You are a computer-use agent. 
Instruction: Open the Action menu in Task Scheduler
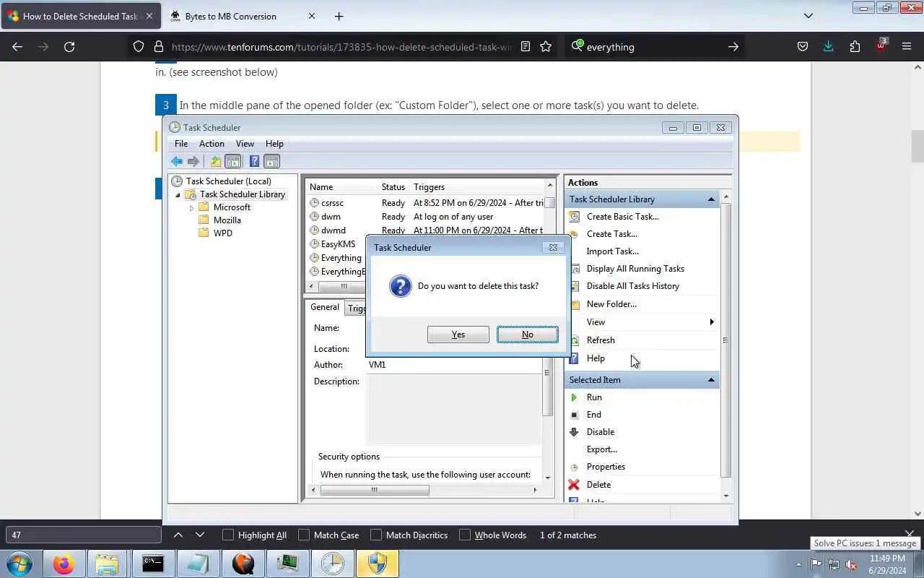[x=212, y=143]
